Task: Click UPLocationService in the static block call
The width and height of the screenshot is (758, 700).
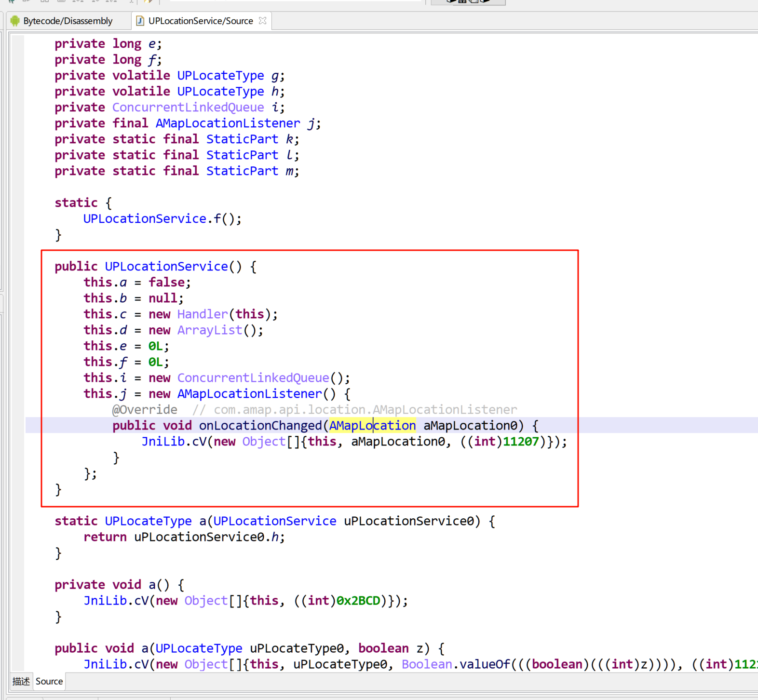Action: tap(145, 219)
